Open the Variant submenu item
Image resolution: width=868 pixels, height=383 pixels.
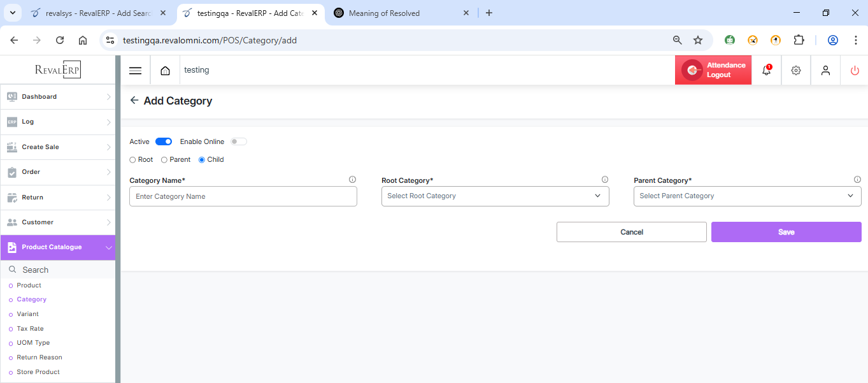pos(28,314)
